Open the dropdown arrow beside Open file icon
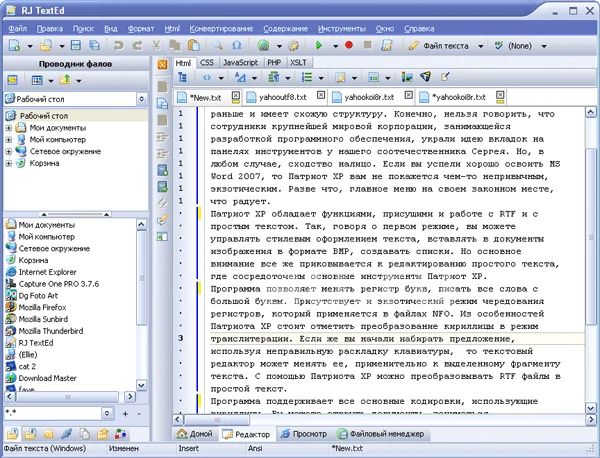 coord(62,46)
